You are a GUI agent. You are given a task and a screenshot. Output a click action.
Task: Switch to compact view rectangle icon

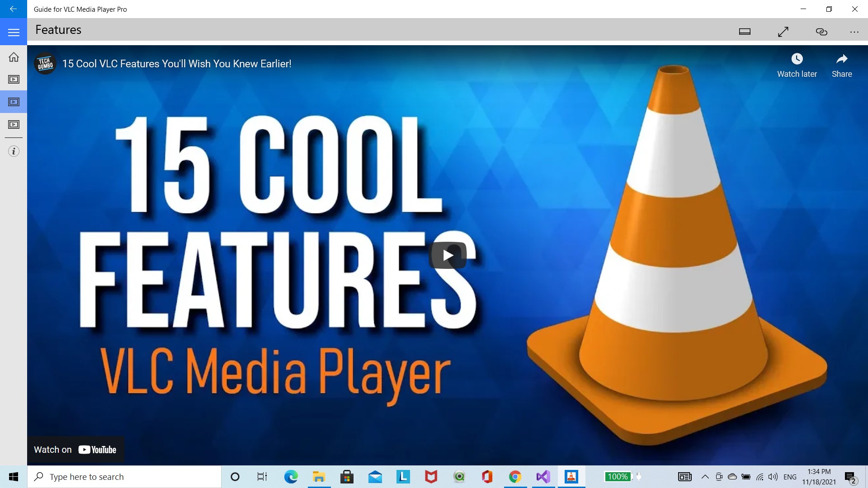click(745, 32)
